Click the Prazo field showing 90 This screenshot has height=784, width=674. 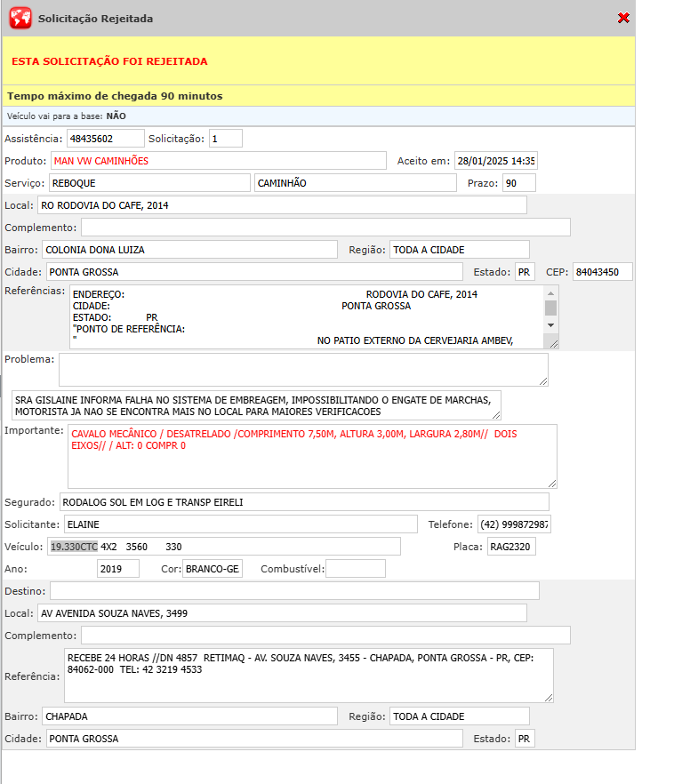[x=519, y=182]
